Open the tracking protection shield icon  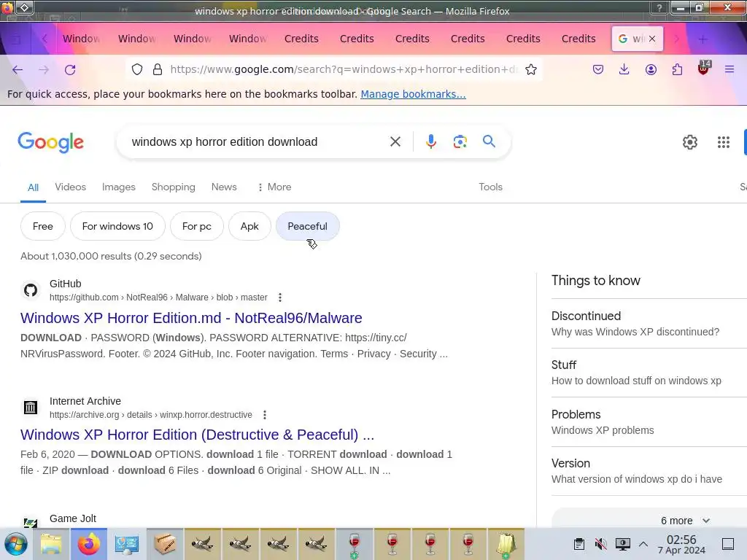click(x=137, y=69)
